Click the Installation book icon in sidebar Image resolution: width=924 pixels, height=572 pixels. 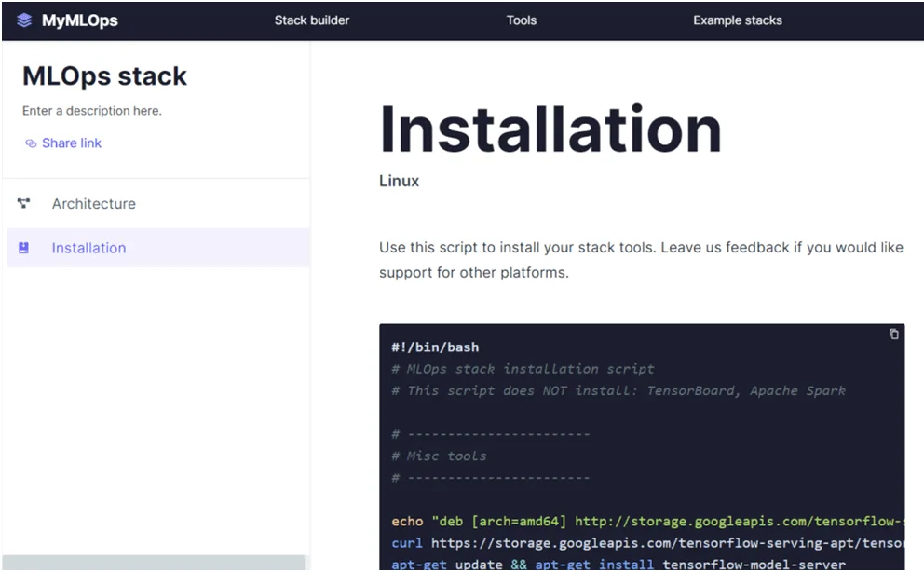click(x=23, y=248)
